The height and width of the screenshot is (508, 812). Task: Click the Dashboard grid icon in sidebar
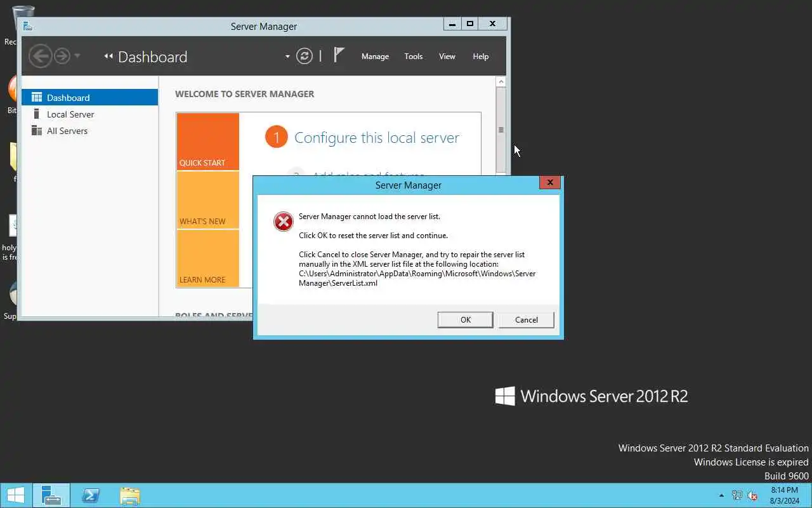click(36, 97)
